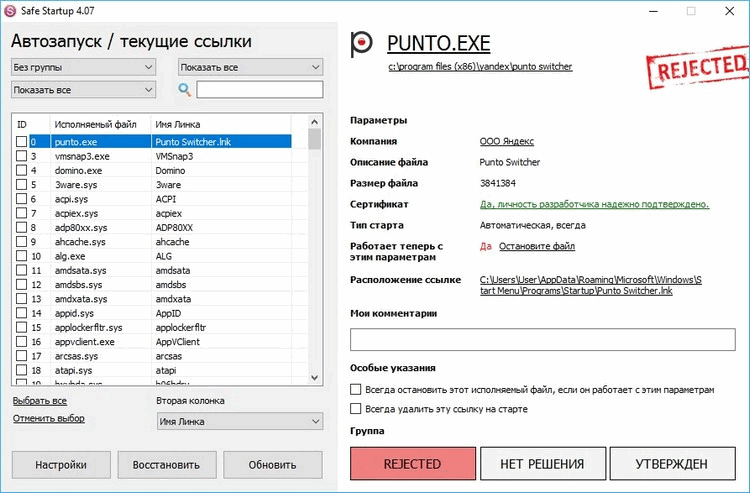Select the 'applockerfltr.sys' list row

tap(153, 328)
